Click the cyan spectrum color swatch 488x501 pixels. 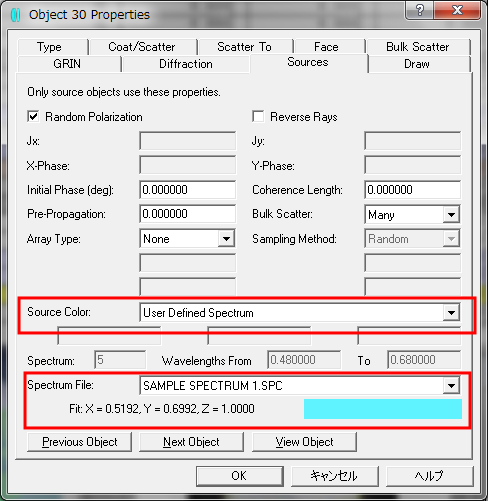383,409
